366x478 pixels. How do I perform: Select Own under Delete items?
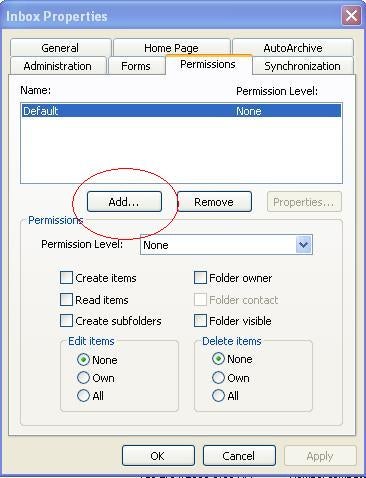(x=218, y=378)
